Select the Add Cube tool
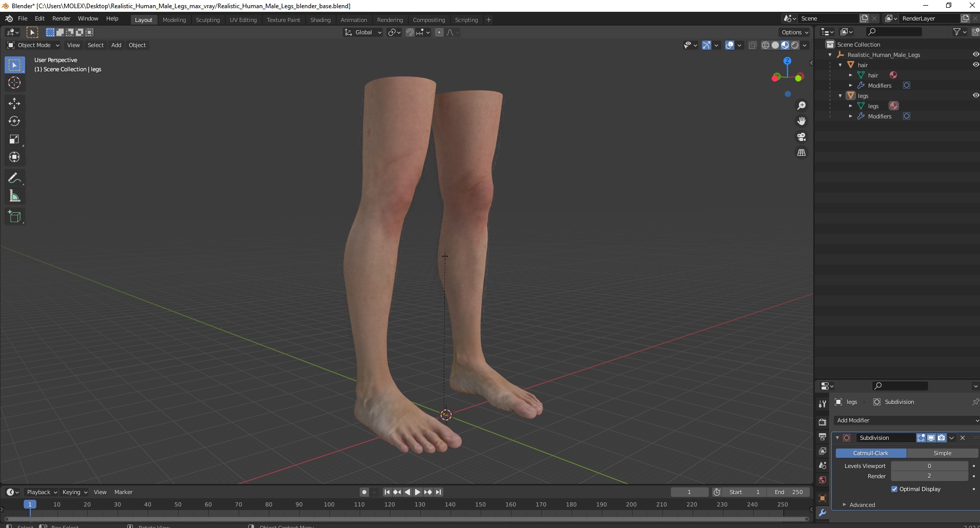 point(14,216)
